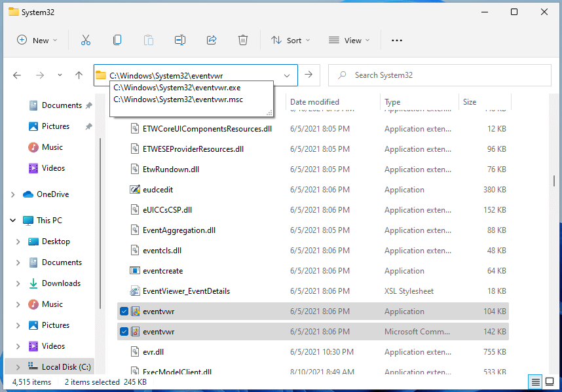The height and width of the screenshot is (392, 562).
Task: Click the eudcedit application icon
Action: pos(135,189)
